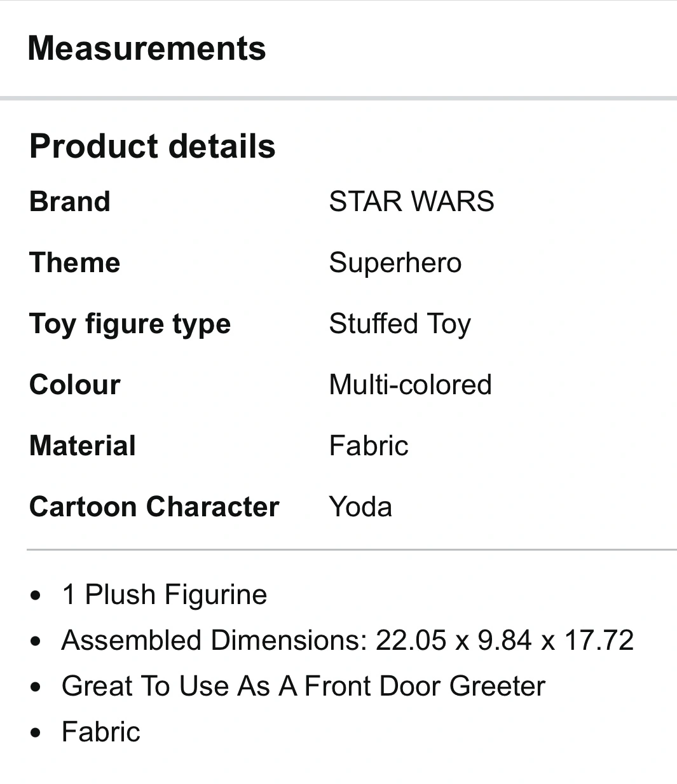Click the Brand label
Screen dimensions: 677x784
(70, 202)
